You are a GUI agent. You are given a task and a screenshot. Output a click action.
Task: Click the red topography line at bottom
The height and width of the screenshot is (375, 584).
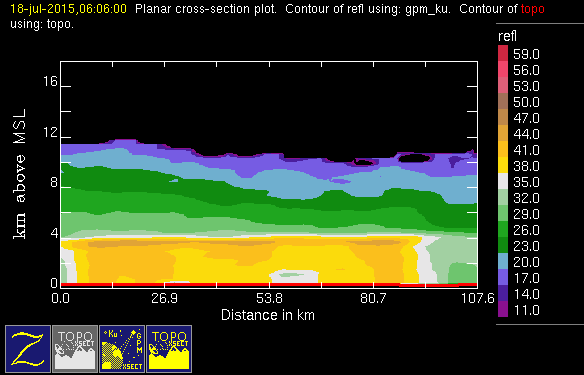tap(269, 285)
